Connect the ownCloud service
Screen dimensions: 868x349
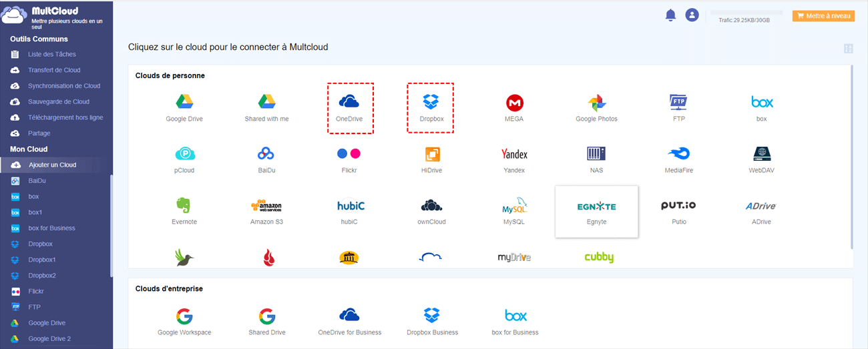[432, 211]
